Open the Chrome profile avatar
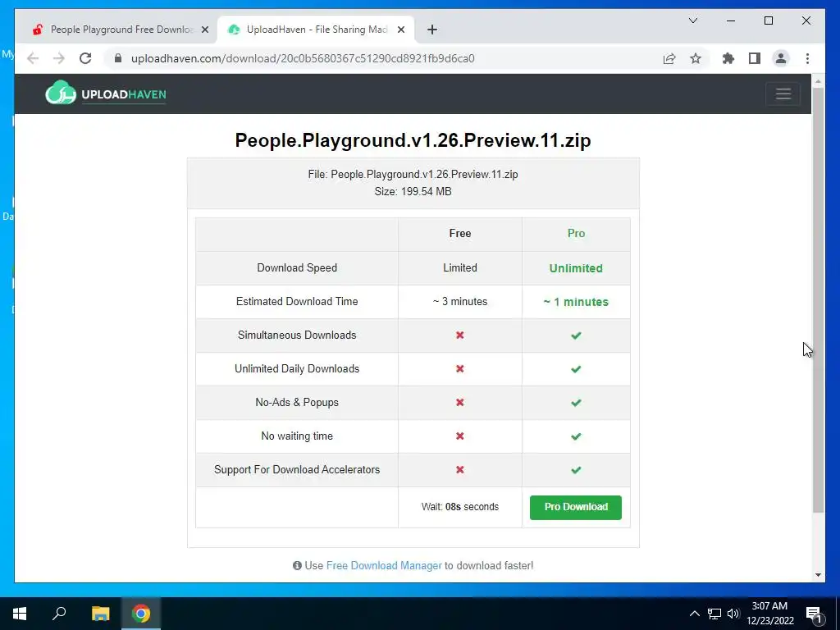Image resolution: width=840 pixels, height=630 pixels. [781, 58]
